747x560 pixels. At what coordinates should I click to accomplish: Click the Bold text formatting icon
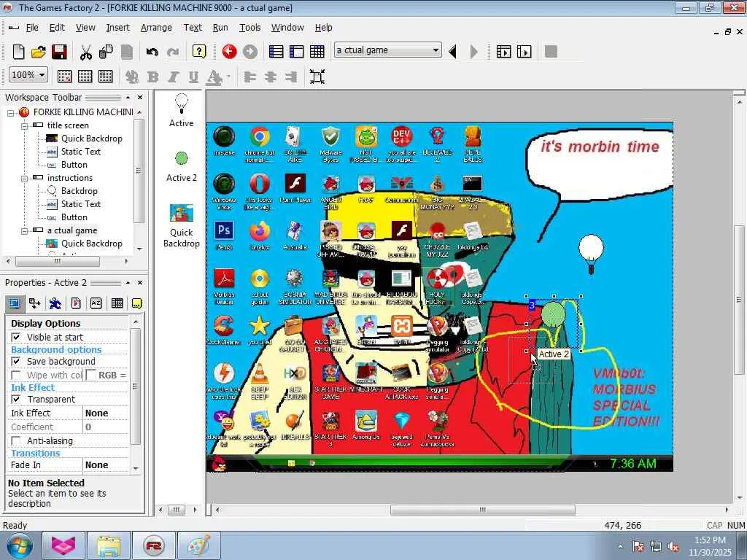click(x=153, y=77)
